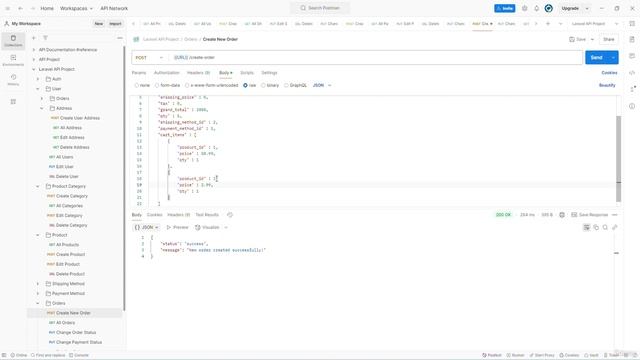Open the environment quick look icon
This screenshot has width=640, height=360.
[x=632, y=24]
